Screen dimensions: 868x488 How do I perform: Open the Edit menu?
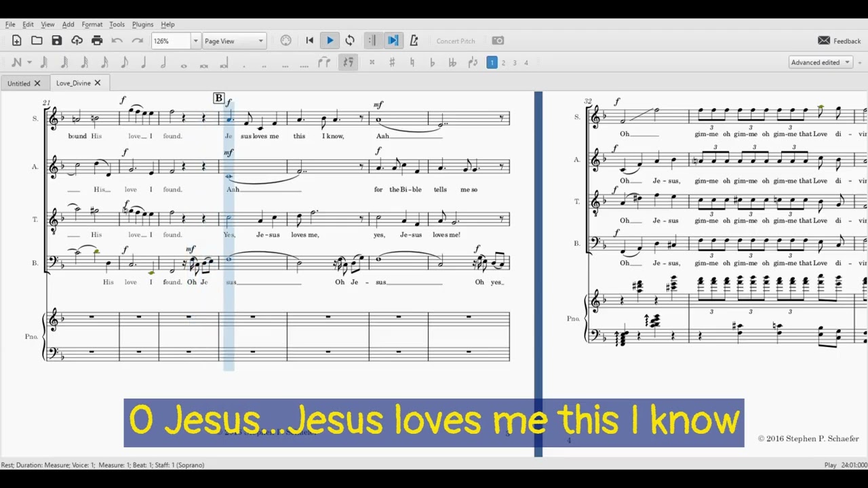[28, 24]
